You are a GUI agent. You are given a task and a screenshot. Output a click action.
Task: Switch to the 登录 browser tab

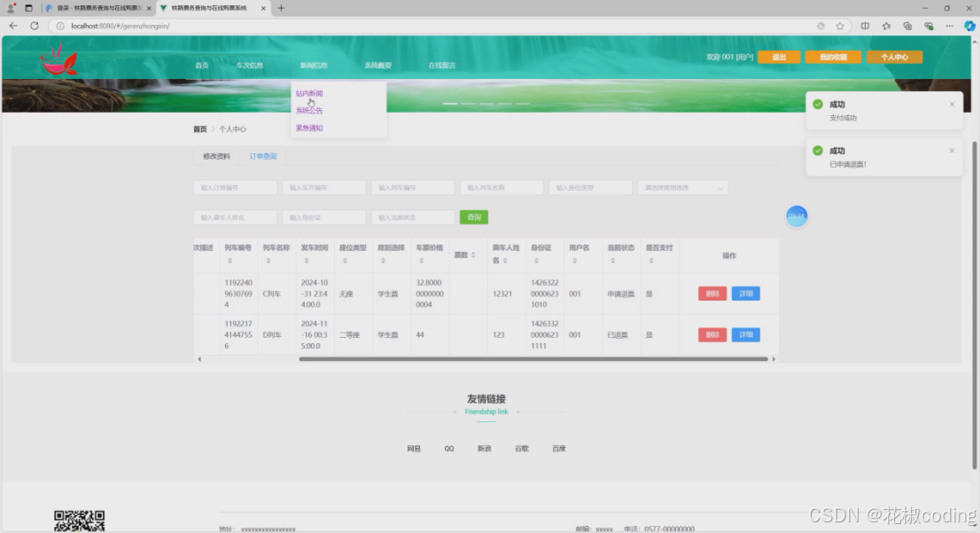tap(98, 8)
